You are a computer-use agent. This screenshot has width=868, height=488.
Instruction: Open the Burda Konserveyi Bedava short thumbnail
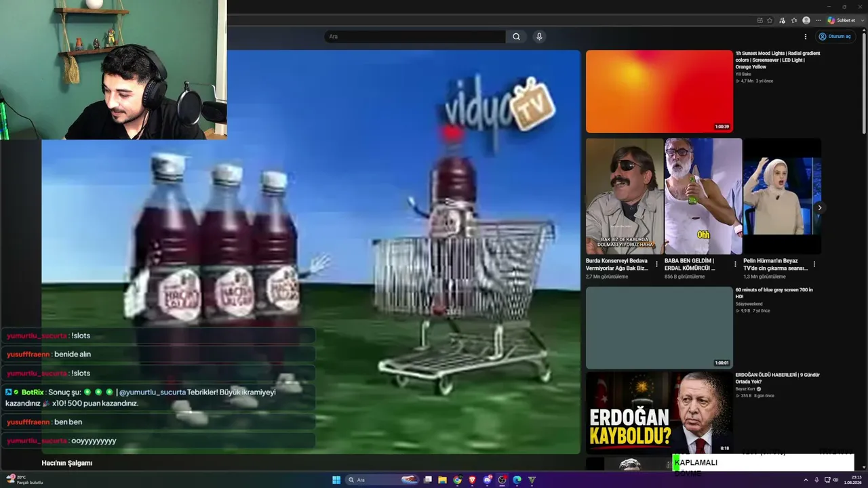click(x=625, y=197)
